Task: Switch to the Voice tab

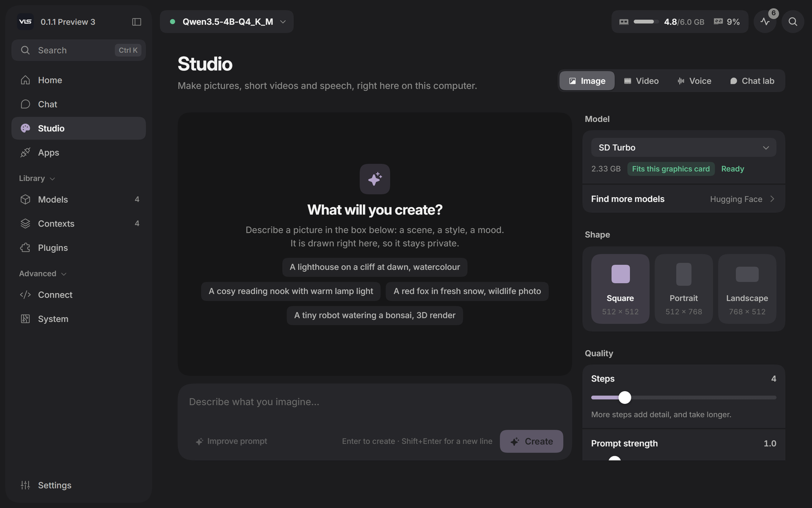Action: click(694, 81)
